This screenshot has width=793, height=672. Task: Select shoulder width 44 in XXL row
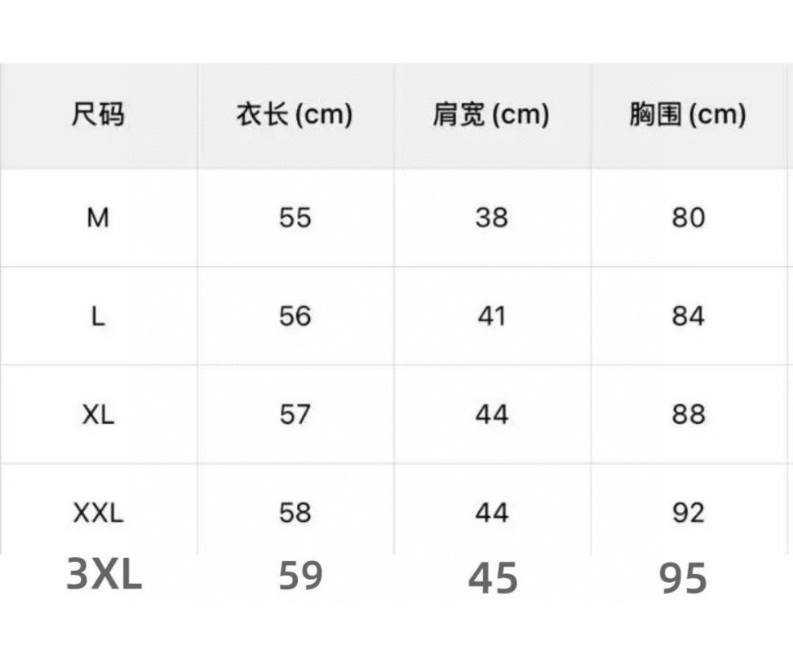(x=491, y=513)
